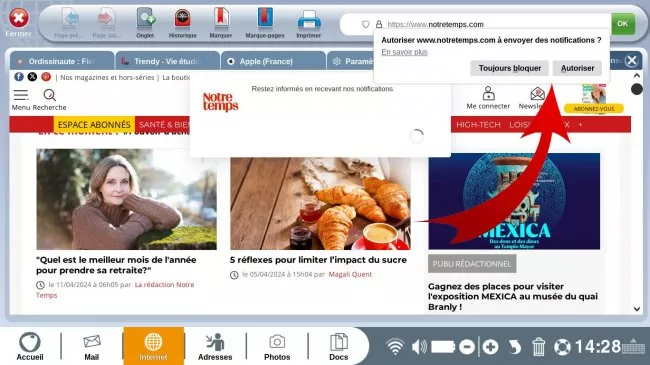Screen dimensions: 650x365
Task: Open the retirement article woman photo
Action: (x=126, y=199)
